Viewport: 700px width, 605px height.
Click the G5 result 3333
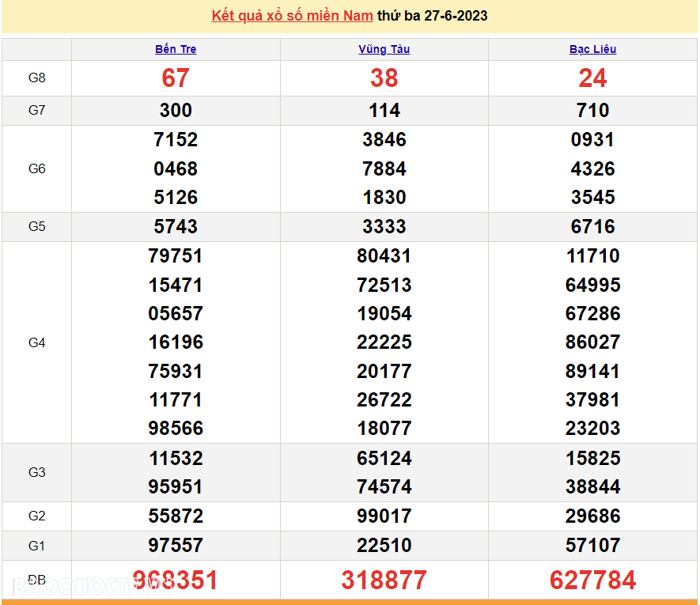[x=384, y=226]
